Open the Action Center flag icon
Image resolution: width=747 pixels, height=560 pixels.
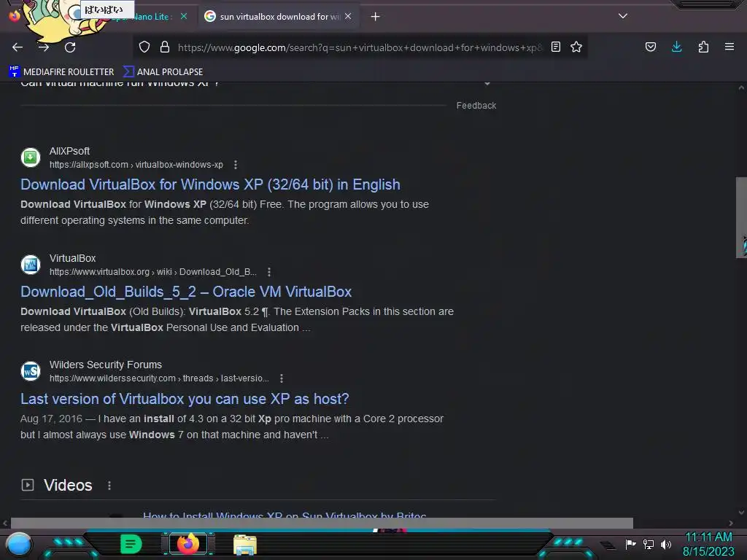click(x=630, y=544)
